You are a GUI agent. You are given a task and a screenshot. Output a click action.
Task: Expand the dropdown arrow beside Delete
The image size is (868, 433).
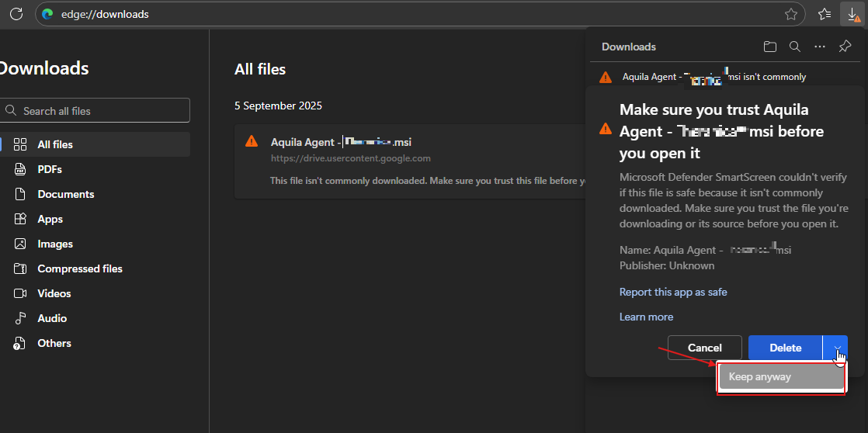836,348
